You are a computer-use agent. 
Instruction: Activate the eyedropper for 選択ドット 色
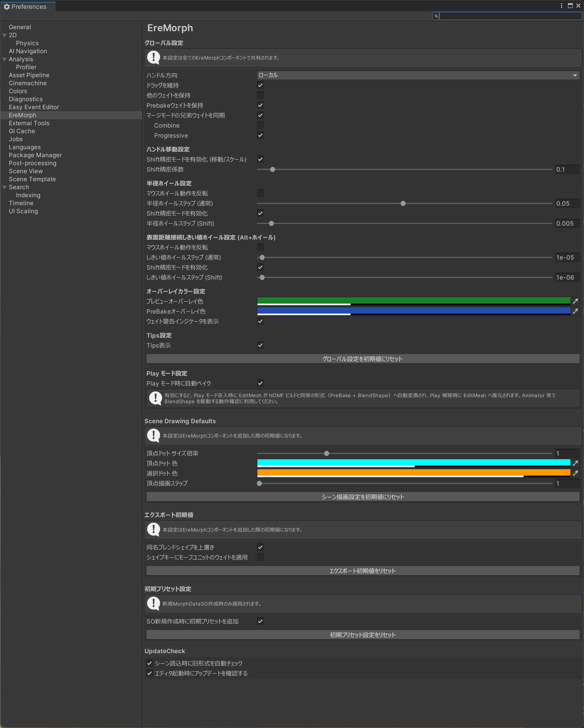coord(576,473)
